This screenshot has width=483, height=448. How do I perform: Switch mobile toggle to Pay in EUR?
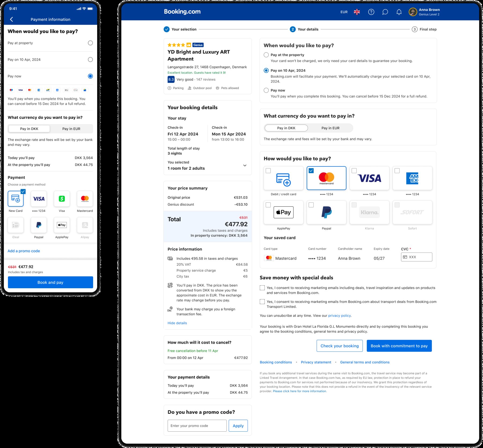tap(71, 129)
